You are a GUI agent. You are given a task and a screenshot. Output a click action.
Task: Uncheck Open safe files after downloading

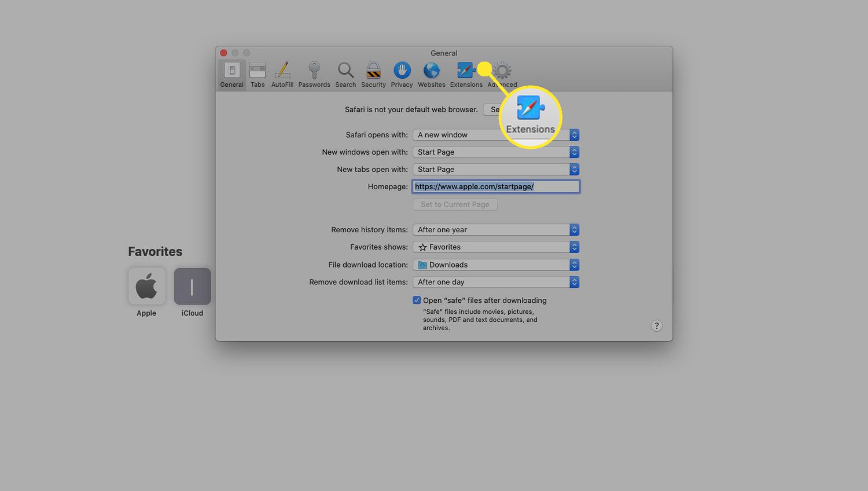coord(417,300)
